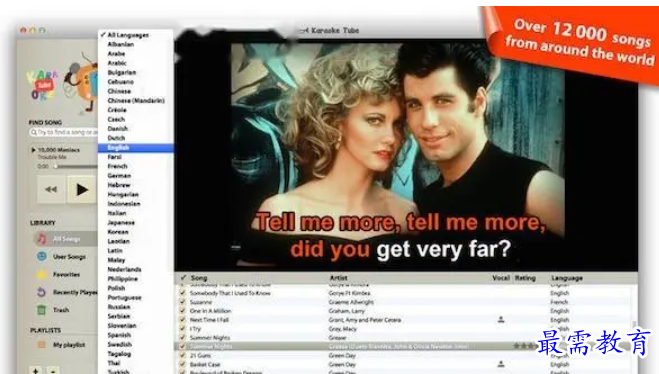
Task: Click the User Songs smiley icon
Action: click(x=42, y=256)
